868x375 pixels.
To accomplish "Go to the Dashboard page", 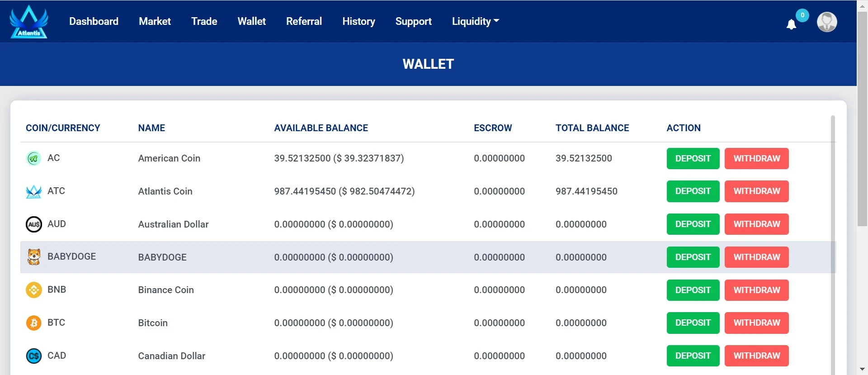I will tap(94, 21).
